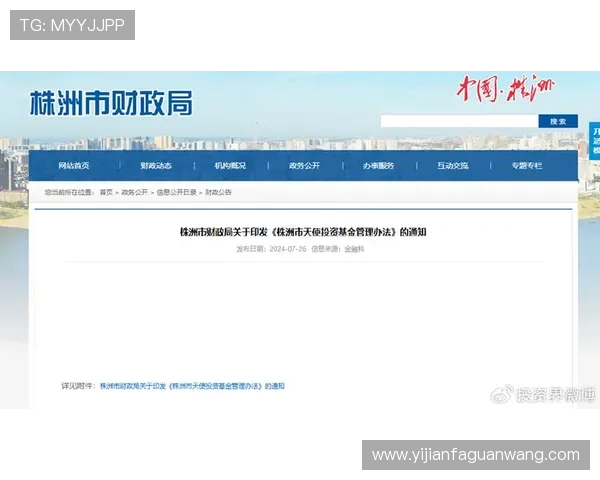
Task: Open the 专题专栏 navigation item
Action: (527, 166)
